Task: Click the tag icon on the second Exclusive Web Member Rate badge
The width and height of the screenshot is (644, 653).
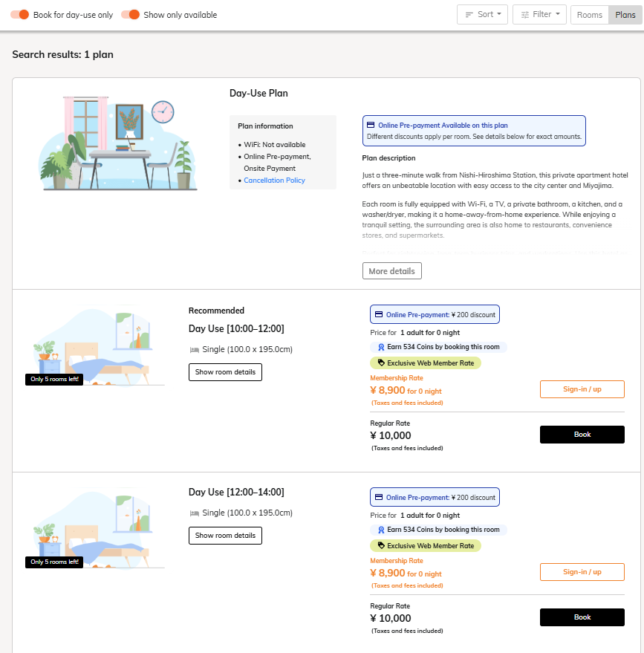Action: pyautogui.click(x=380, y=546)
